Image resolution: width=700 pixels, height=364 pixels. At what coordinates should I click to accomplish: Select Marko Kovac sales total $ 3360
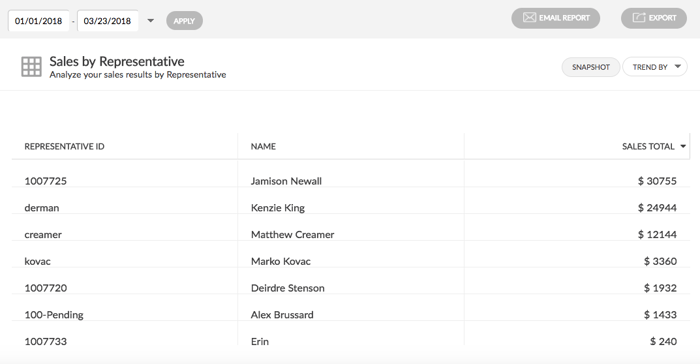(x=660, y=261)
